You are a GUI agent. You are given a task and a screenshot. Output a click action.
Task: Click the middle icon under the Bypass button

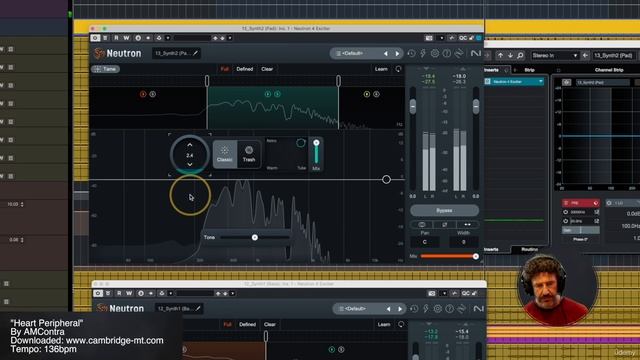pyautogui.click(x=444, y=224)
